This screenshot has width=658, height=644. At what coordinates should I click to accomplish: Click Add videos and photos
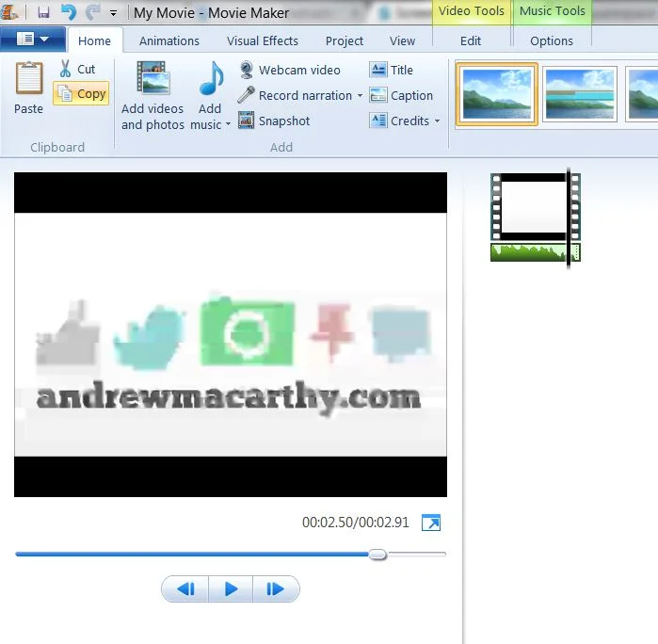coord(152,96)
